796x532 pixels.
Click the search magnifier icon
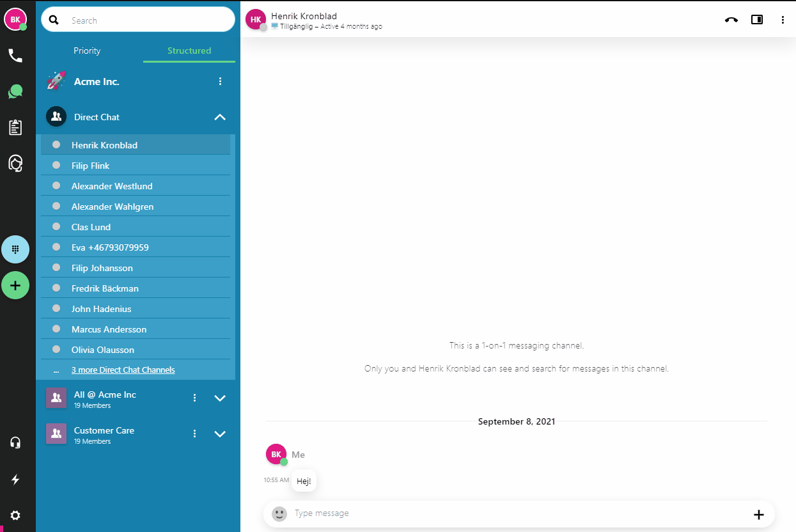point(54,20)
